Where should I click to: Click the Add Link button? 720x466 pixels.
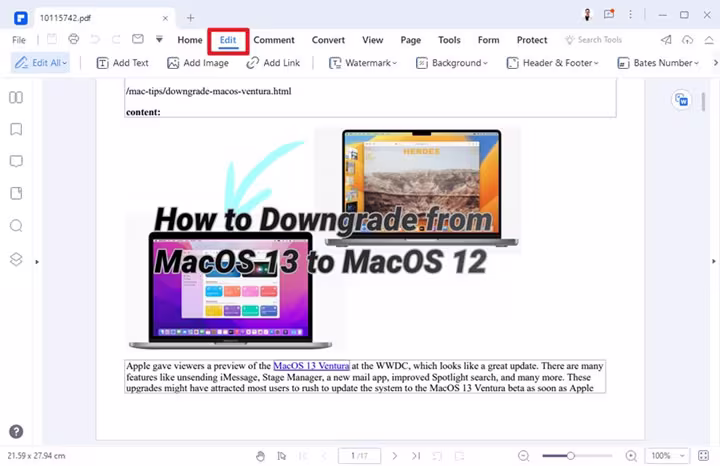tap(273, 63)
